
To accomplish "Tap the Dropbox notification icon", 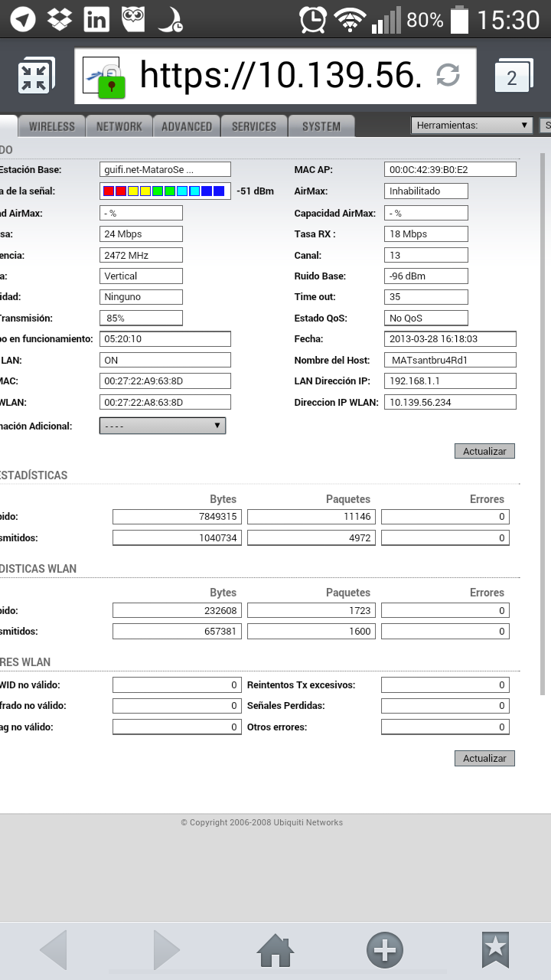I will click(x=60, y=19).
